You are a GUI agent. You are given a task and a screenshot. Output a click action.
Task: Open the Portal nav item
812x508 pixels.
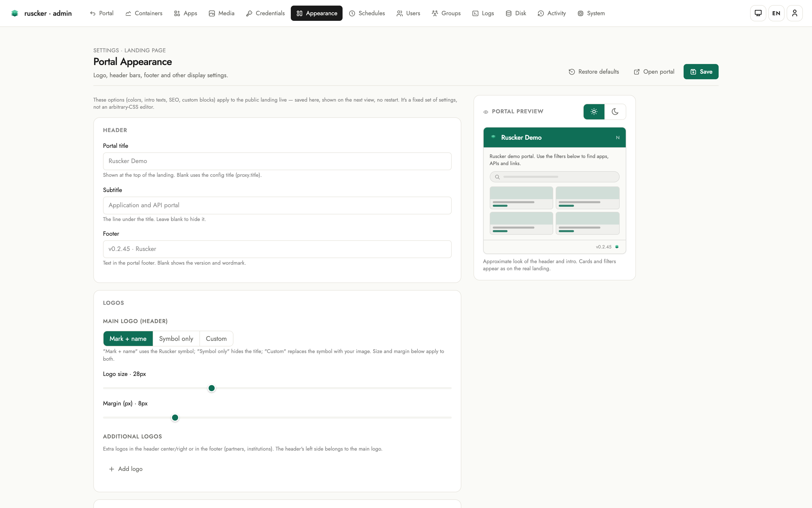click(x=102, y=13)
